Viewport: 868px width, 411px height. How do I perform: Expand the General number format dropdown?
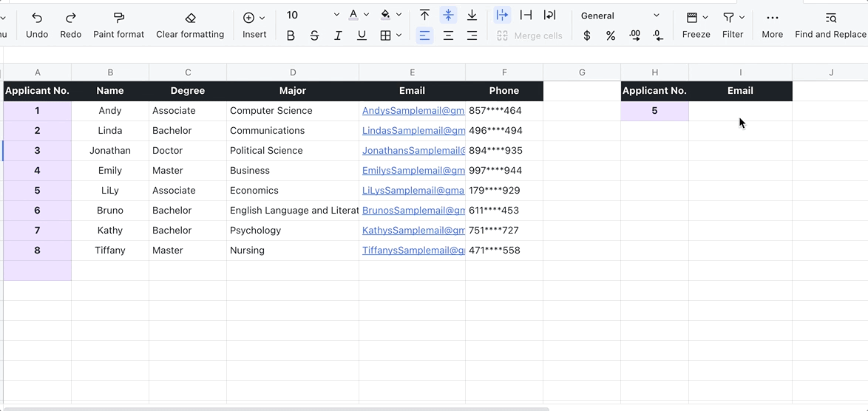click(657, 16)
